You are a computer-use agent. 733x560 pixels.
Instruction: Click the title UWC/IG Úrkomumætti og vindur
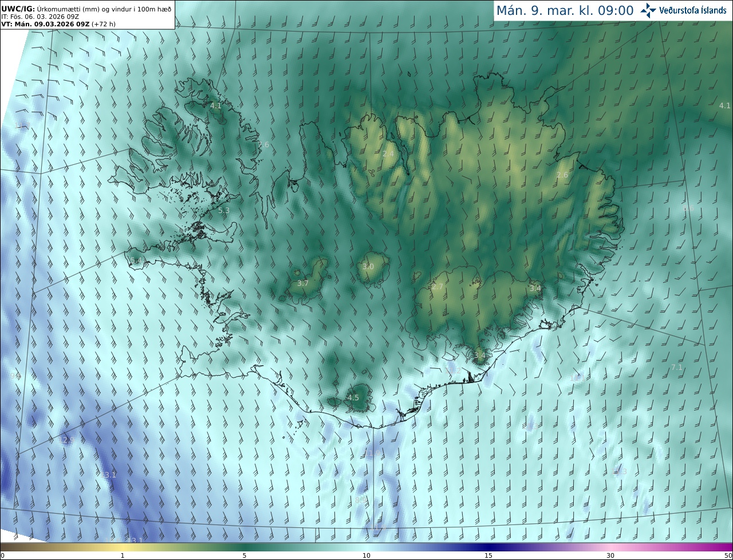pyautogui.click(x=86, y=9)
